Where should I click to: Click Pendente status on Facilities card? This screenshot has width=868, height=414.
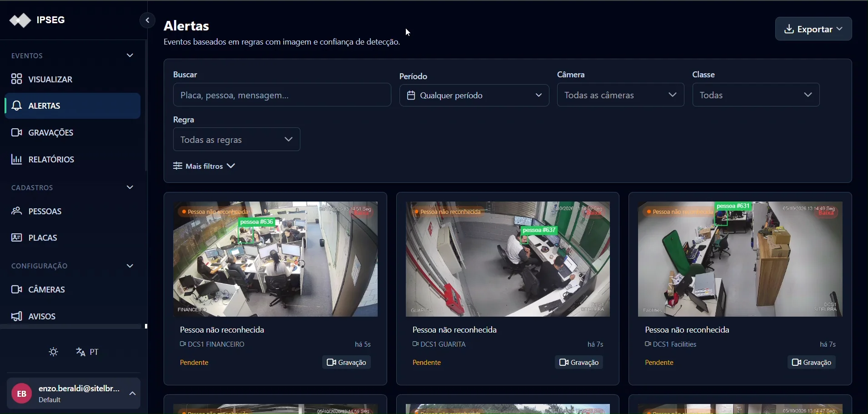(660, 363)
